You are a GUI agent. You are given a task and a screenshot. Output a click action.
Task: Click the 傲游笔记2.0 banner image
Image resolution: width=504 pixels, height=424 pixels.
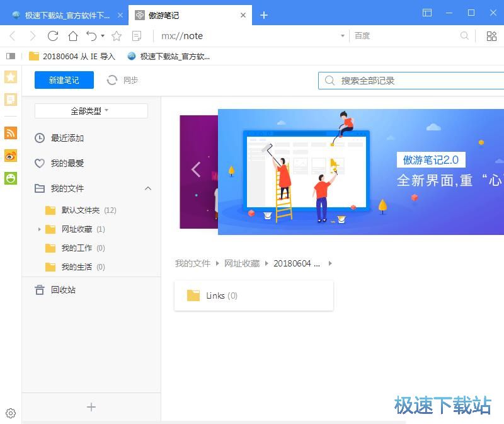coord(361,172)
